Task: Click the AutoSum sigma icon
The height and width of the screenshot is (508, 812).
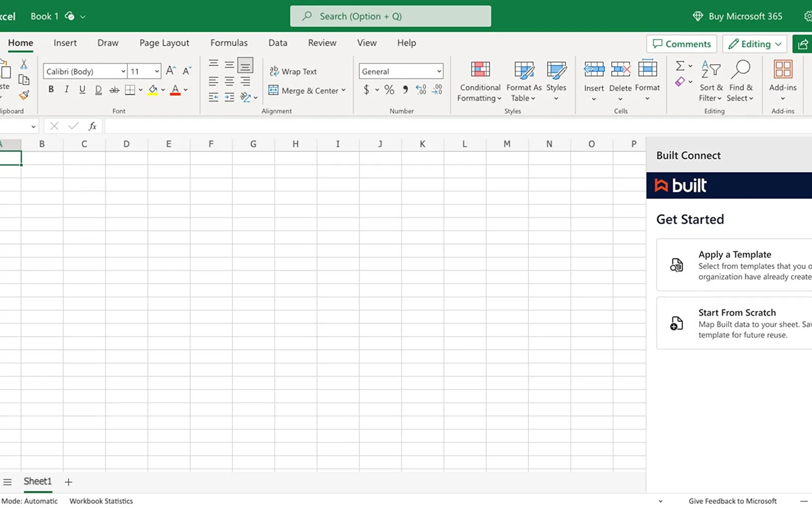Action: [680, 66]
